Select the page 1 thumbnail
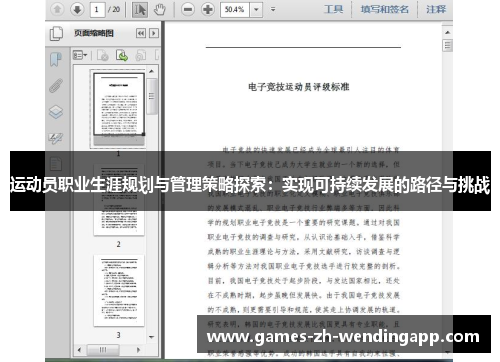 pyautogui.click(x=119, y=108)
